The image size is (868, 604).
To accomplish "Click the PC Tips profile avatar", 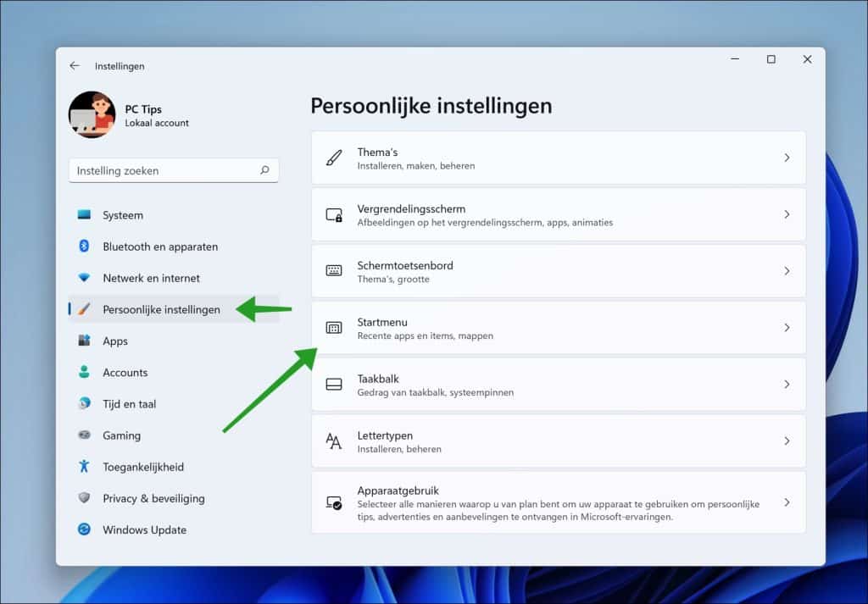I will 92,114.
